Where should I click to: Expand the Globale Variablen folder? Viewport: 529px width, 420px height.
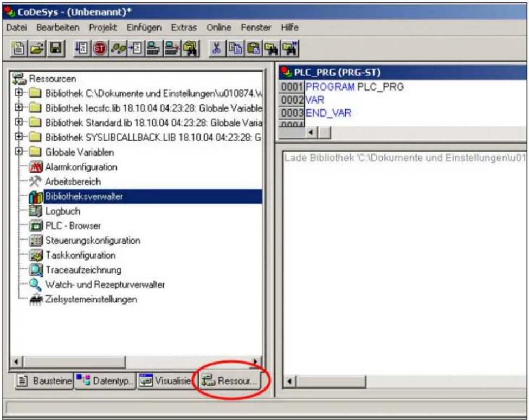point(19,151)
